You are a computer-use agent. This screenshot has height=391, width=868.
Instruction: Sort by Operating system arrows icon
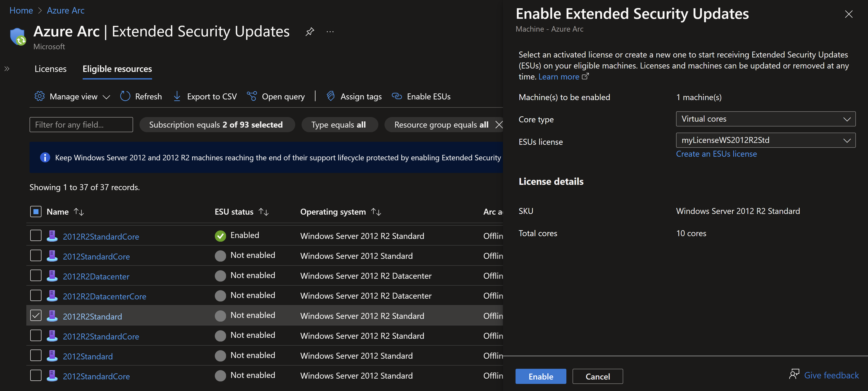tap(376, 212)
